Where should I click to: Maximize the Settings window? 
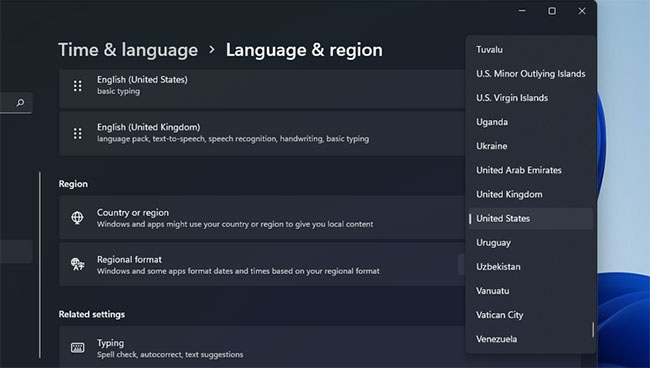coord(552,11)
